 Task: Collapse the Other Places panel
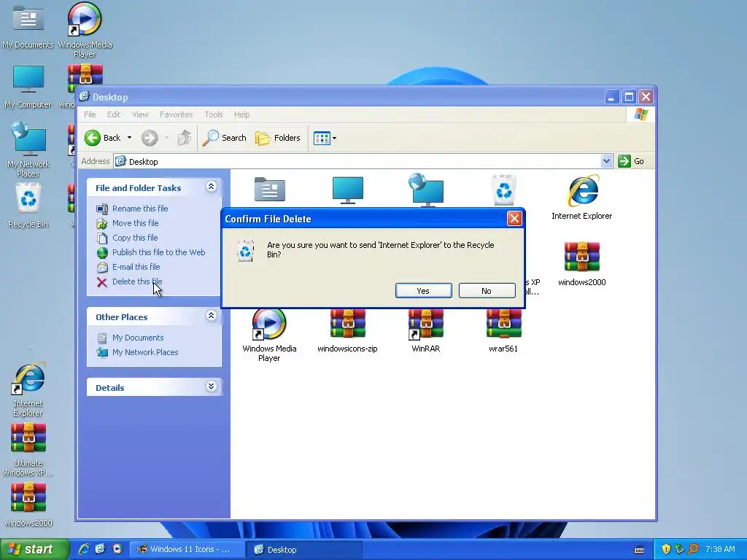pos(211,316)
